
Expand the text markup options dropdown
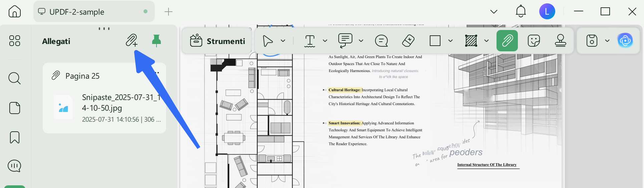[x=325, y=41]
